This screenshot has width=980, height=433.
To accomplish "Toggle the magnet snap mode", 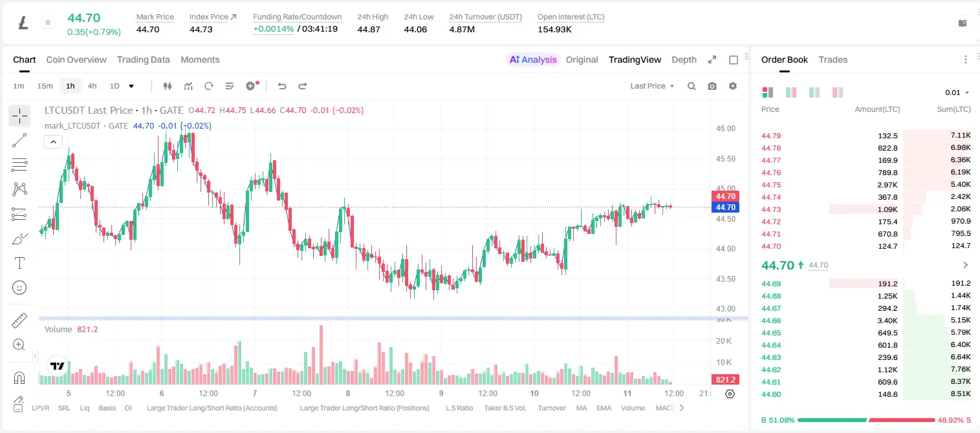I will coord(19,378).
